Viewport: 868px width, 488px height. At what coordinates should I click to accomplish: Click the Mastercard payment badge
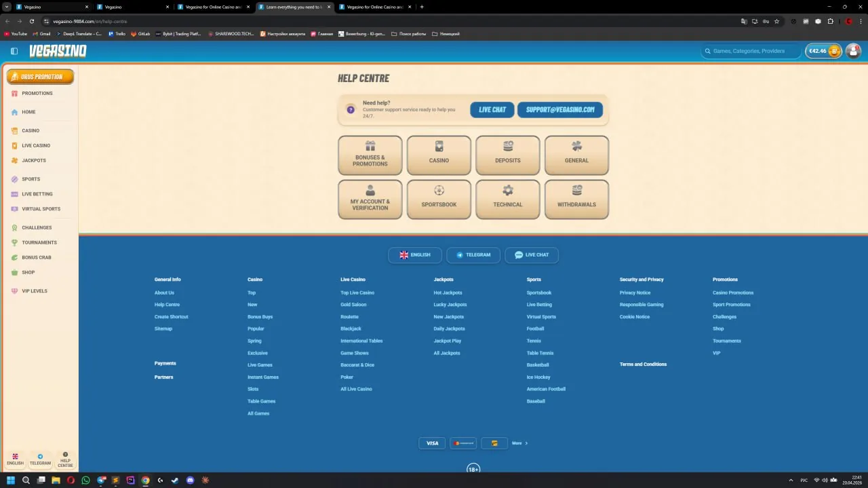click(x=463, y=443)
